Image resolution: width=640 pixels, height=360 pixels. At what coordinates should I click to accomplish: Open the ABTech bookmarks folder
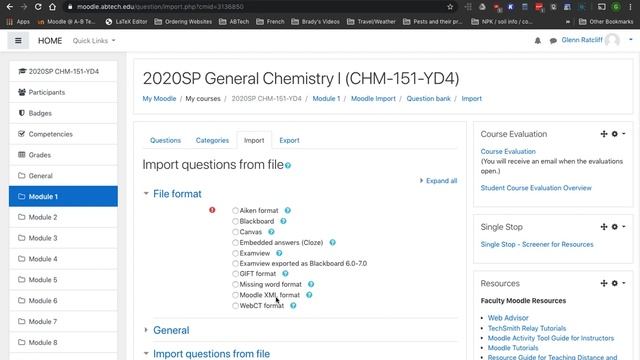click(234, 22)
